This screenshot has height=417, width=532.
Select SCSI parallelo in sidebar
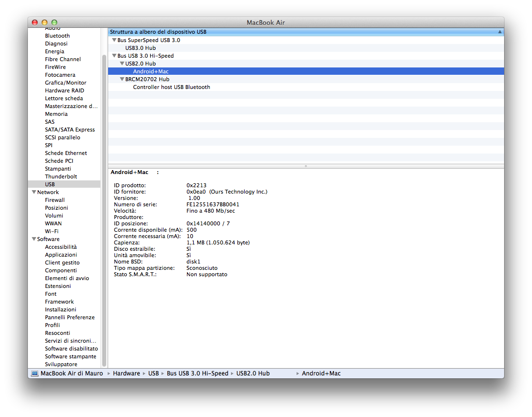pyautogui.click(x=63, y=137)
